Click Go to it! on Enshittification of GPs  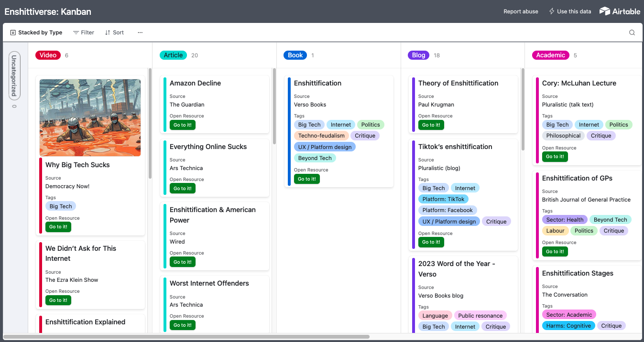[x=555, y=252]
